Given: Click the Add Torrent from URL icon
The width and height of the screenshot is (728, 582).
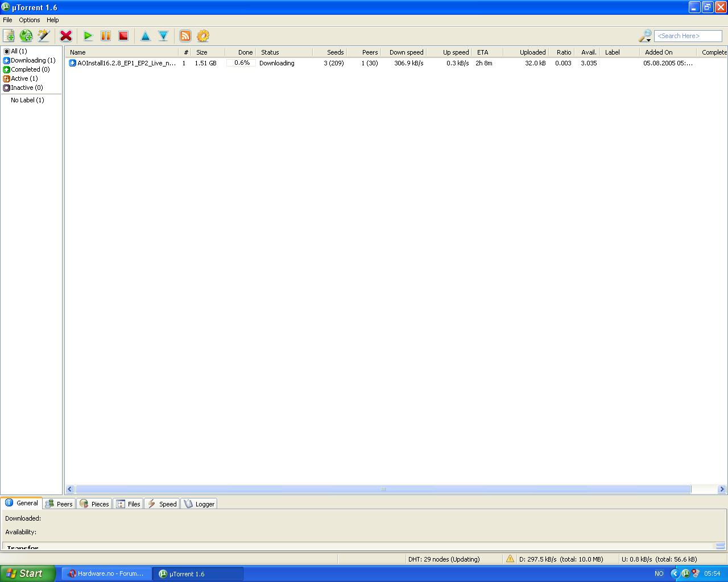Looking at the screenshot, I should 26,36.
